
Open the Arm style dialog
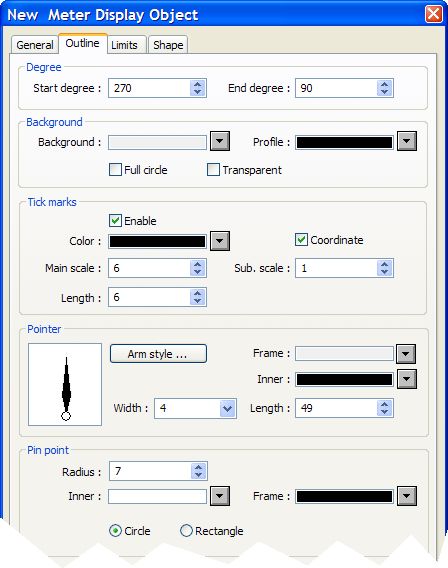point(158,354)
